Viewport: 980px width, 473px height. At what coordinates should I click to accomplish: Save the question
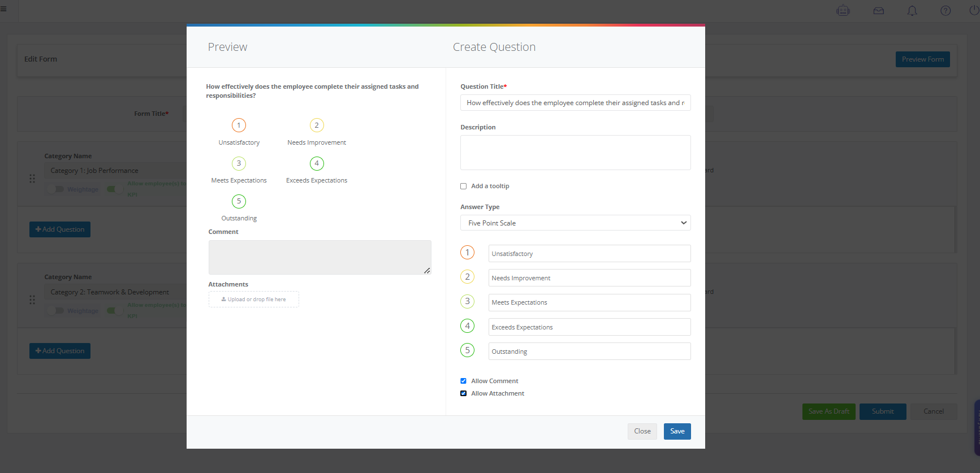click(677, 431)
